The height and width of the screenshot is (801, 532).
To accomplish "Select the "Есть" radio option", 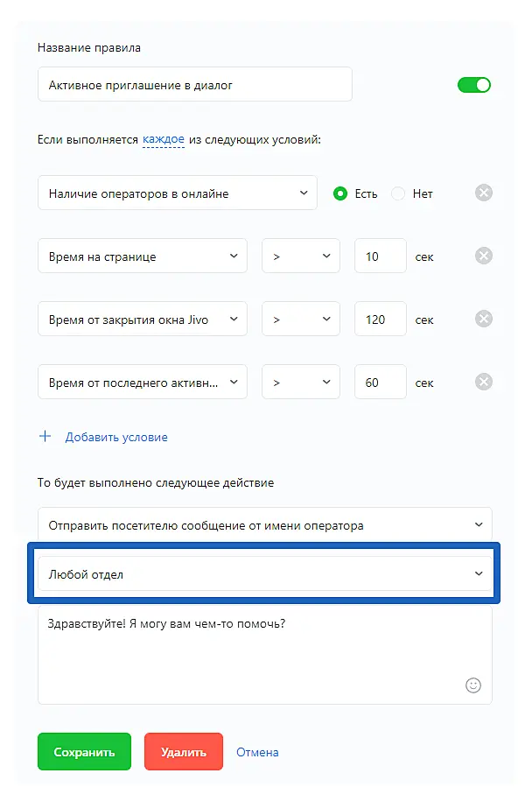I will 341,193.
